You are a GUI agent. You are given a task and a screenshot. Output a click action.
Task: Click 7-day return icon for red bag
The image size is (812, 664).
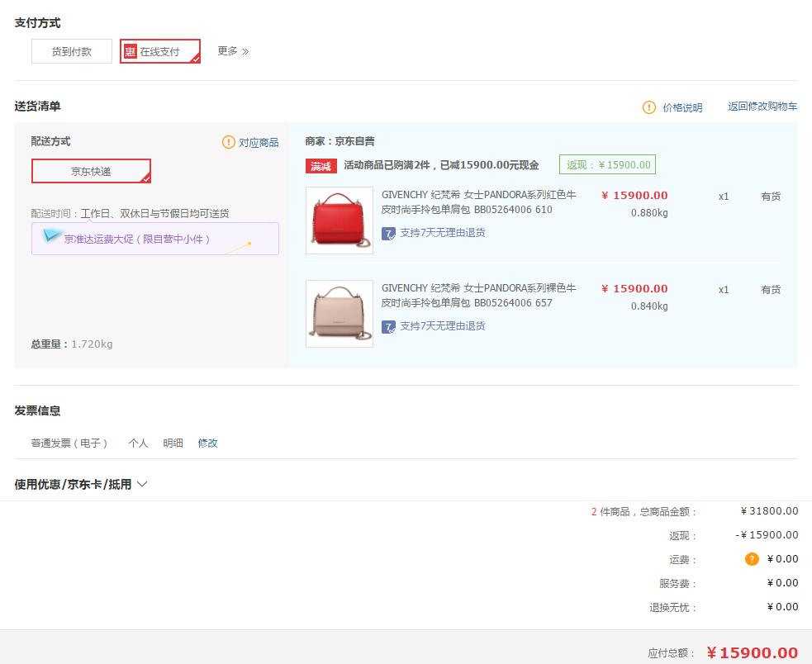[388, 234]
